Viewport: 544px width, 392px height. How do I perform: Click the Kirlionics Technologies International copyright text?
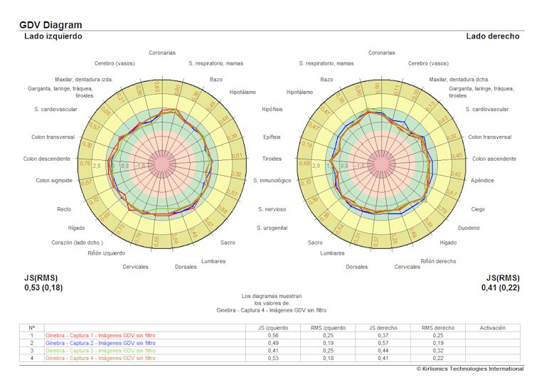tap(470, 369)
